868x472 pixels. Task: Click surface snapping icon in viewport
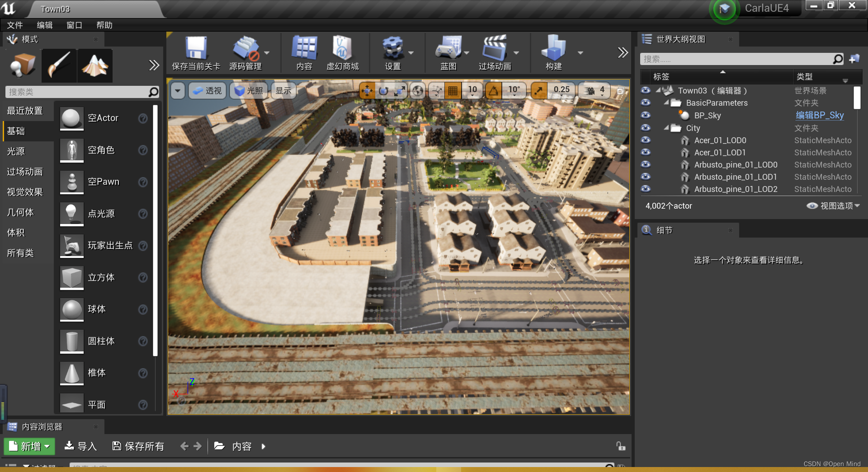[x=436, y=91]
